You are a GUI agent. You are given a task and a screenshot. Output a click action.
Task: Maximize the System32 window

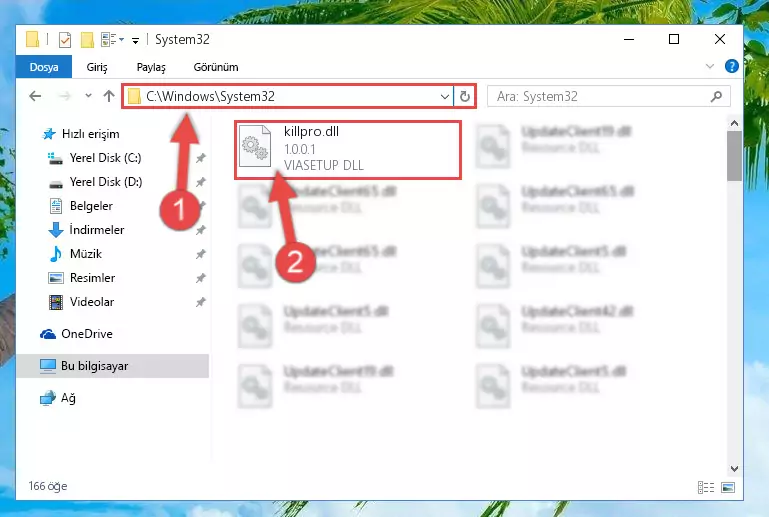674,39
